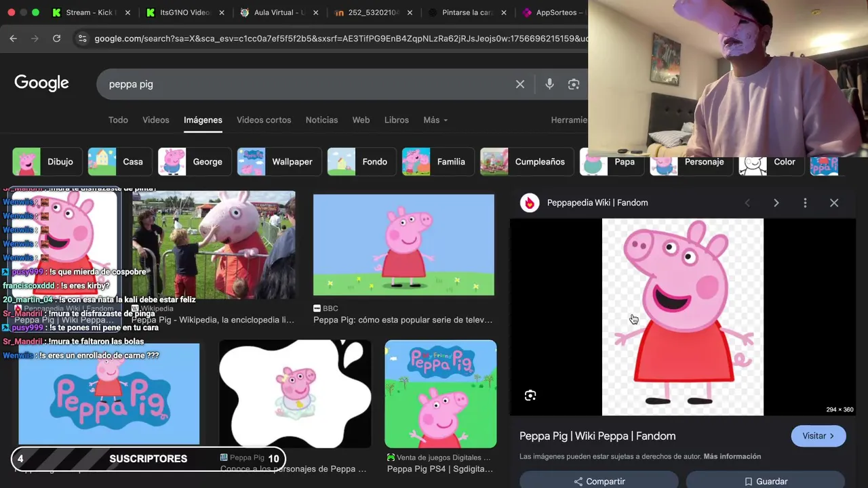The image size is (868, 488).
Task: Go back with the browser back arrow
Action: pyautogui.click(x=13, y=39)
